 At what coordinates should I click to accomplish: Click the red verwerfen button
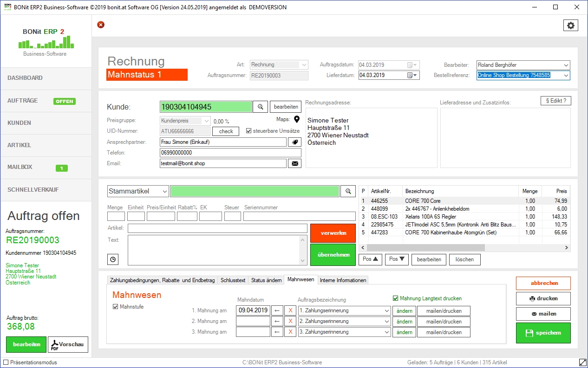(333, 233)
